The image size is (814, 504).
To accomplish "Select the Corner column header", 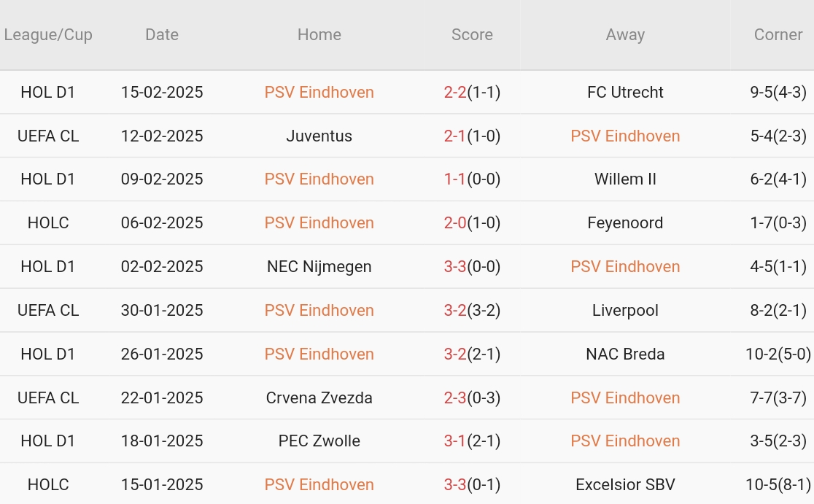I will click(x=778, y=35).
